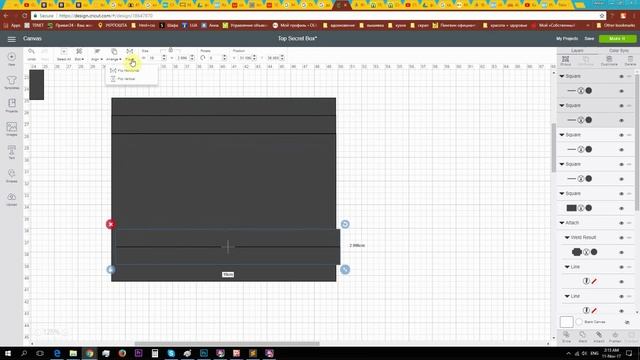640x360 pixels.
Task: Click the Weld tool at panel bottom
Action: (582, 337)
